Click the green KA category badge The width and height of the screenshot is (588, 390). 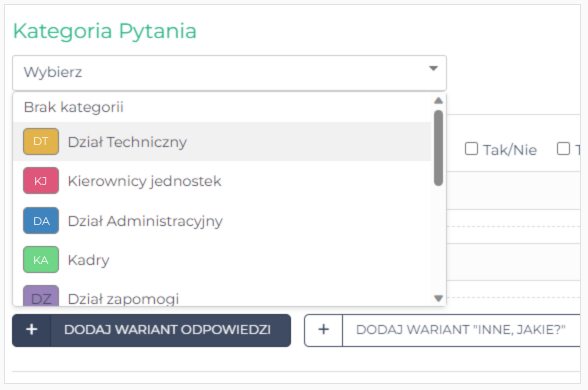(x=41, y=260)
